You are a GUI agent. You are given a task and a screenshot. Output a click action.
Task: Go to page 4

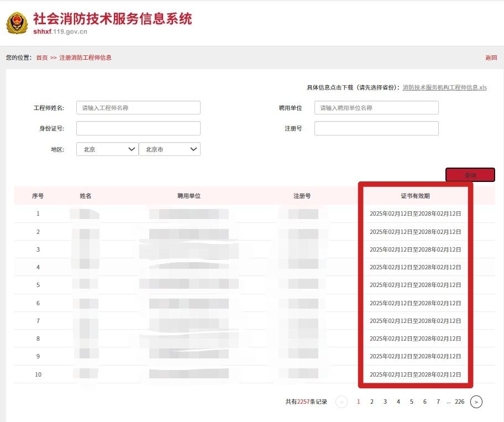coord(398,402)
